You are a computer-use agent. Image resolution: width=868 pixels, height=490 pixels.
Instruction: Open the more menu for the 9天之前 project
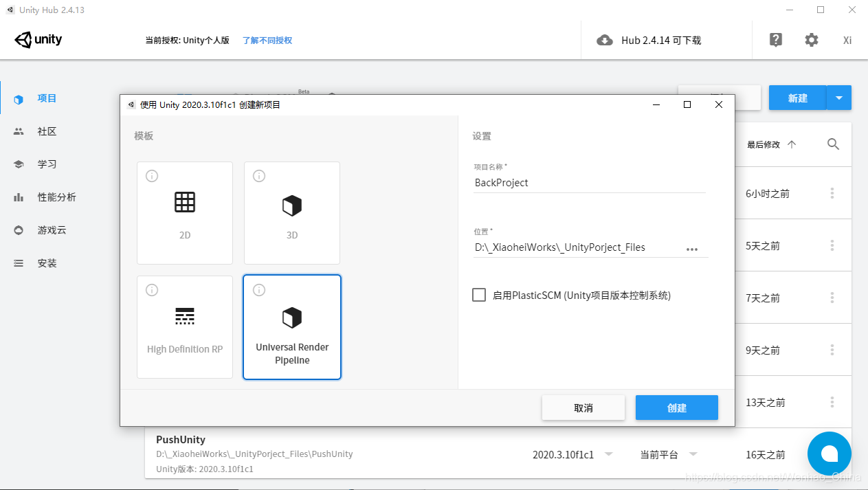pyautogui.click(x=832, y=350)
